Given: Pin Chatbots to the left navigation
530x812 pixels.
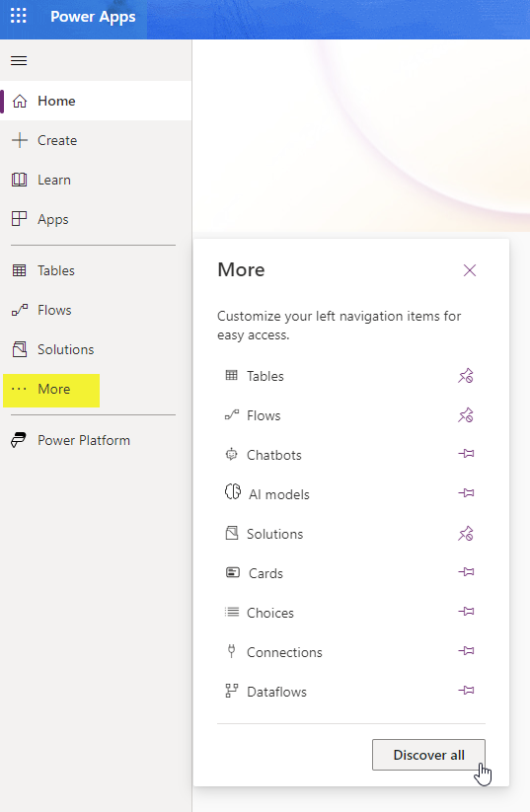Looking at the screenshot, I should tap(466, 454).
